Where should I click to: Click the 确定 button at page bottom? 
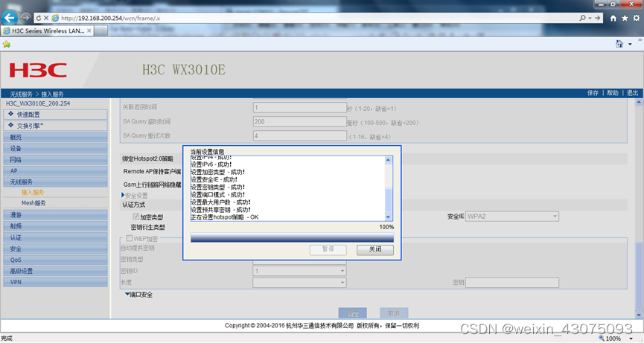click(352, 313)
